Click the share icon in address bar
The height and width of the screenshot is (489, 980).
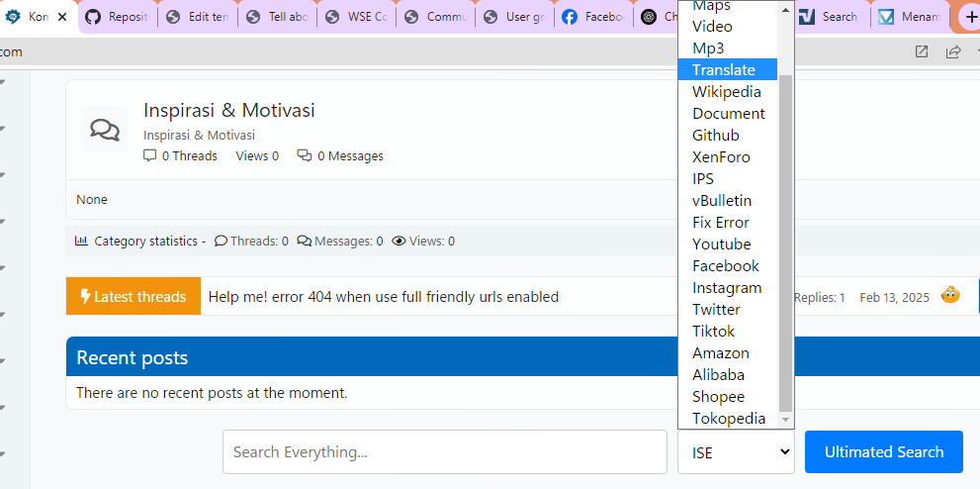pos(953,51)
